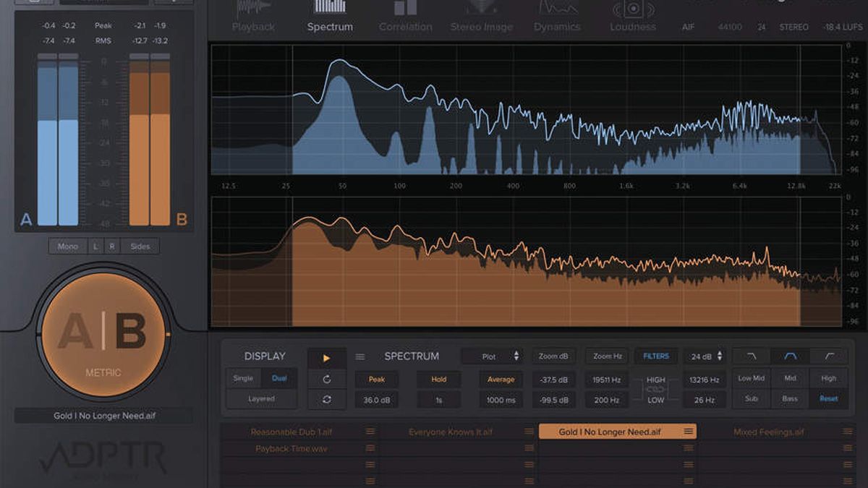The image size is (868, 488).
Task: Open menu icon for Everyone Knows It.aif
Action: click(529, 432)
